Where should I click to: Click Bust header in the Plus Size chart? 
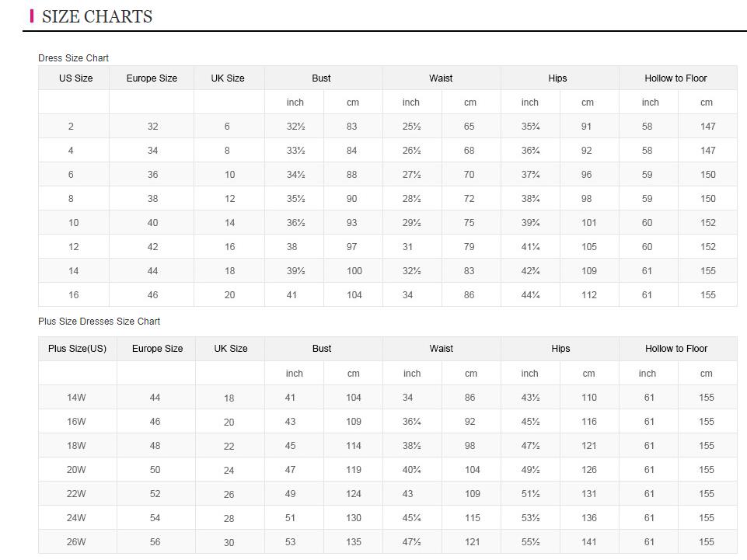(322, 349)
